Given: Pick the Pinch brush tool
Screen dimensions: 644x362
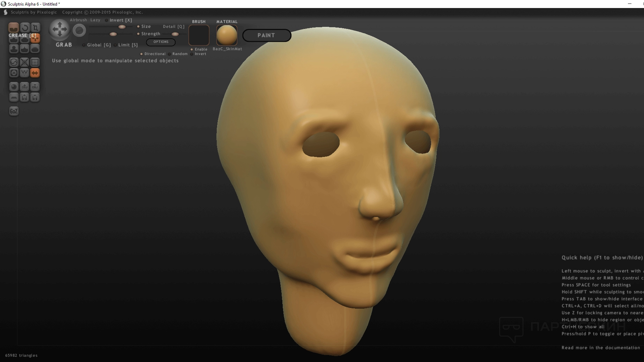Looking at the screenshot, I should click(24, 49).
